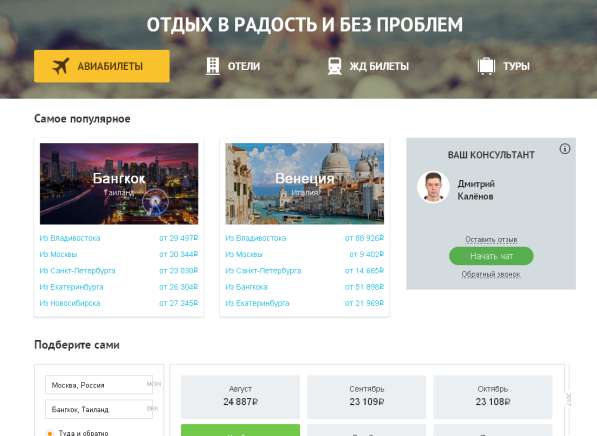
Task: Open the Венеция destination photo
Action: point(305,184)
